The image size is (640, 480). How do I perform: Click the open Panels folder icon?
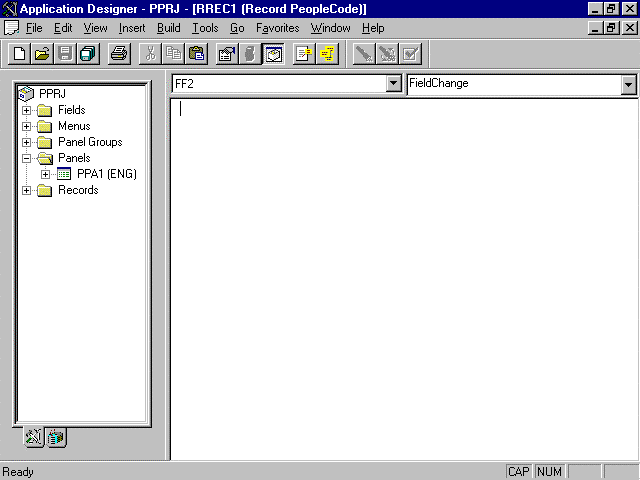(x=45, y=158)
